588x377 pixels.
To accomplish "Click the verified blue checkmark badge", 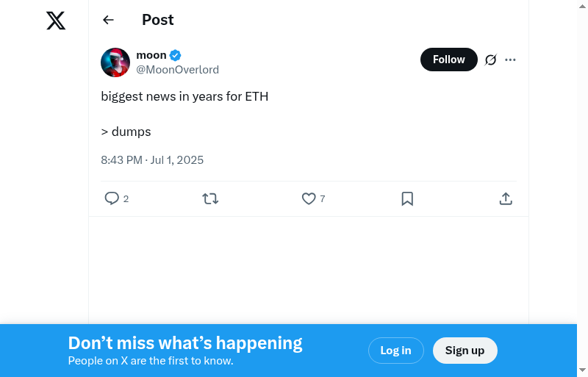I will point(176,55).
